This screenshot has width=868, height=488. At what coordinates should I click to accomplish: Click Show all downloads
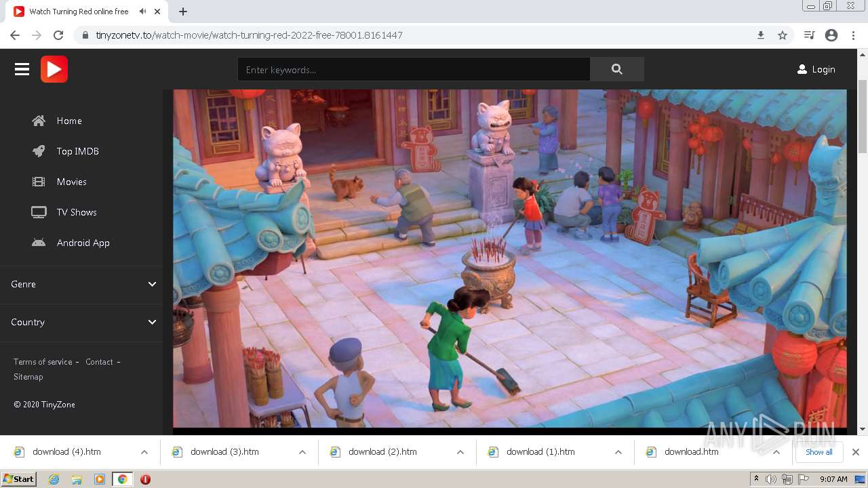pyautogui.click(x=818, y=452)
